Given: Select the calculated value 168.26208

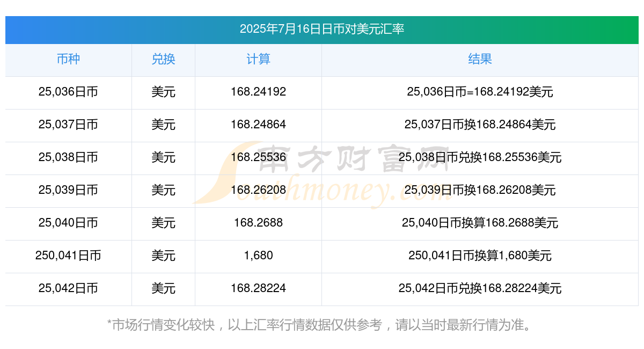Looking at the screenshot, I should (x=258, y=190).
